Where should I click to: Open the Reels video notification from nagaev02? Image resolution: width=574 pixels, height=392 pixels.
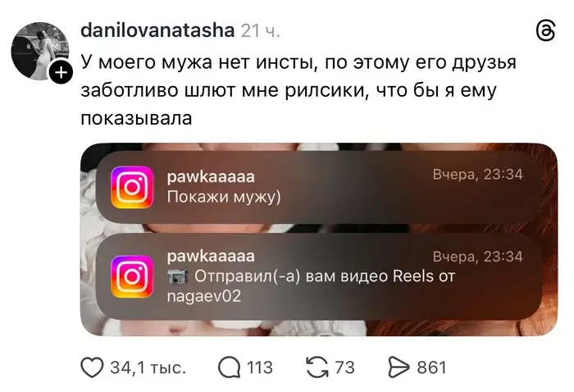[x=319, y=276]
